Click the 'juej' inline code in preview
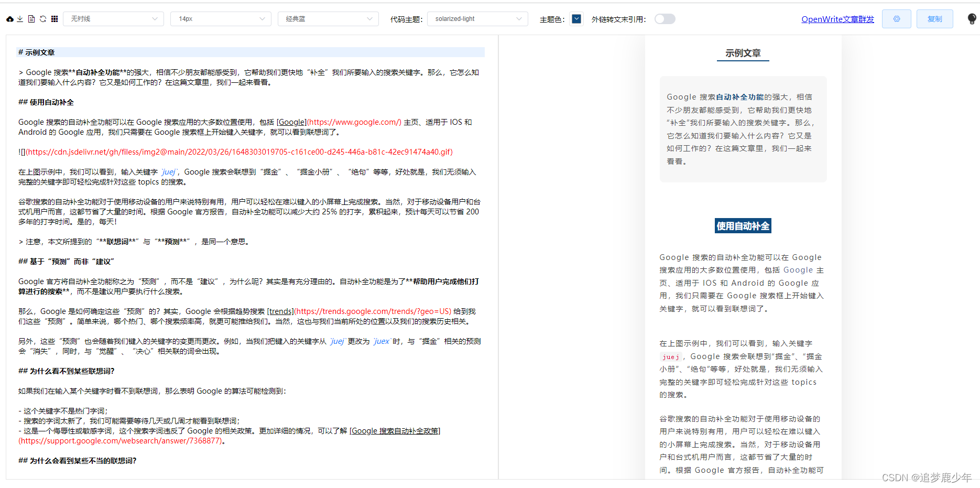 tap(670, 357)
